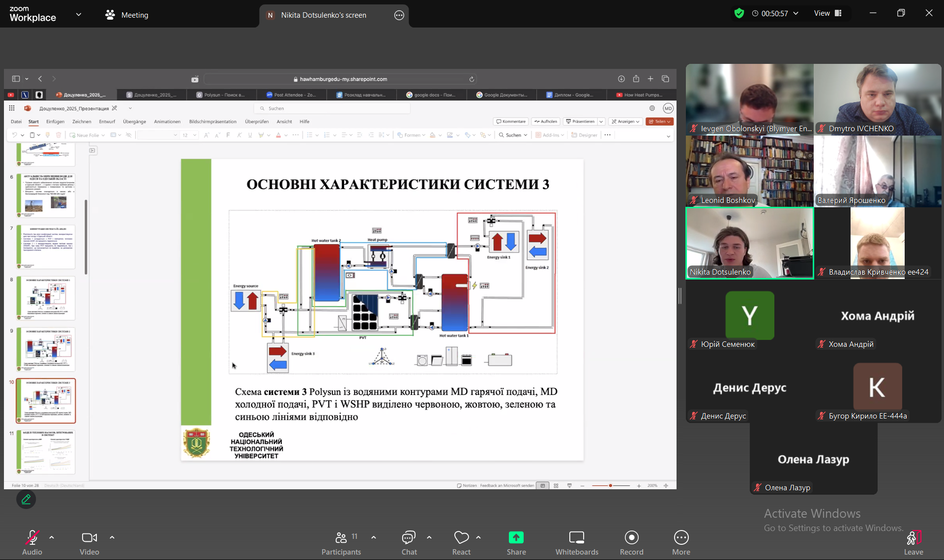
Task: Select Nikita Dotsulenko's video tile
Action: point(749,243)
